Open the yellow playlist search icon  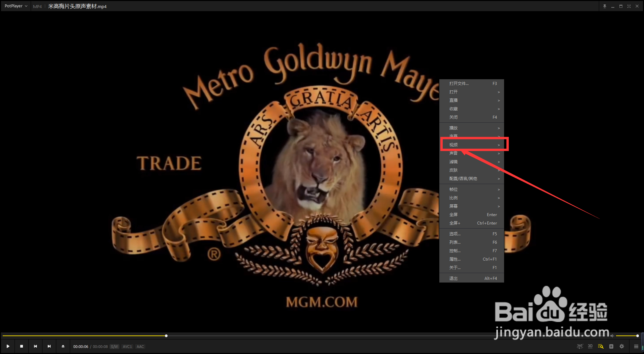point(601,346)
